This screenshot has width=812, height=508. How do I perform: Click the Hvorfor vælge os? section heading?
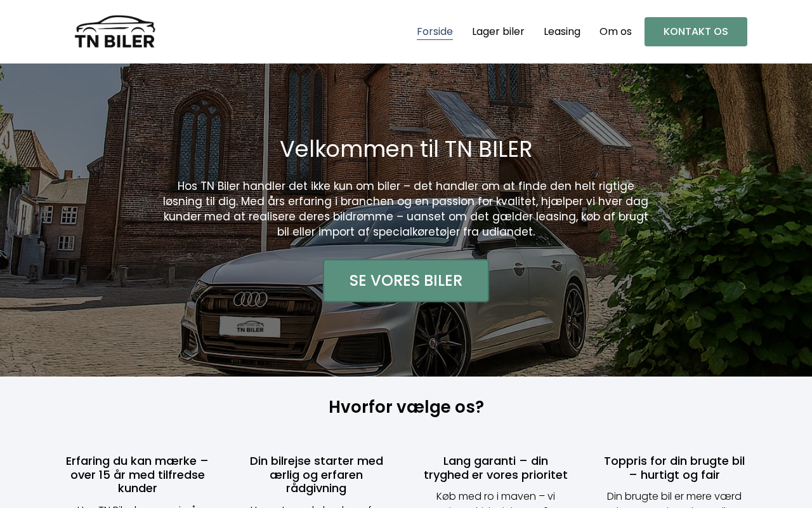click(x=406, y=407)
